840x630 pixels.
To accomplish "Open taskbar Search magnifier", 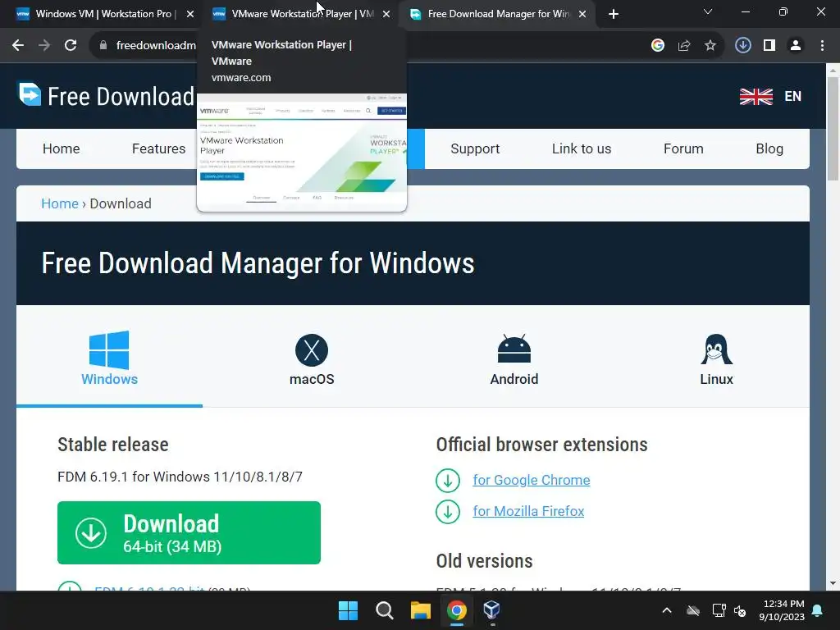I will click(384, 610).
